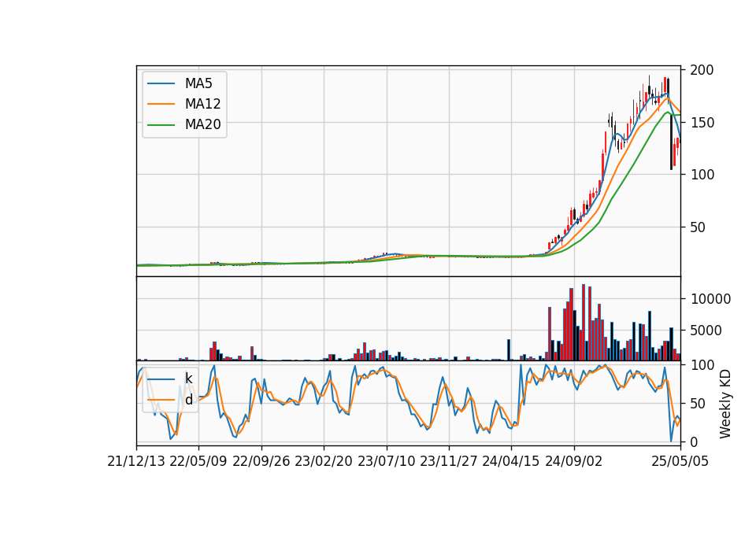Click the k legend label
This screenshot has height=543, width=756.
[188, 379]
